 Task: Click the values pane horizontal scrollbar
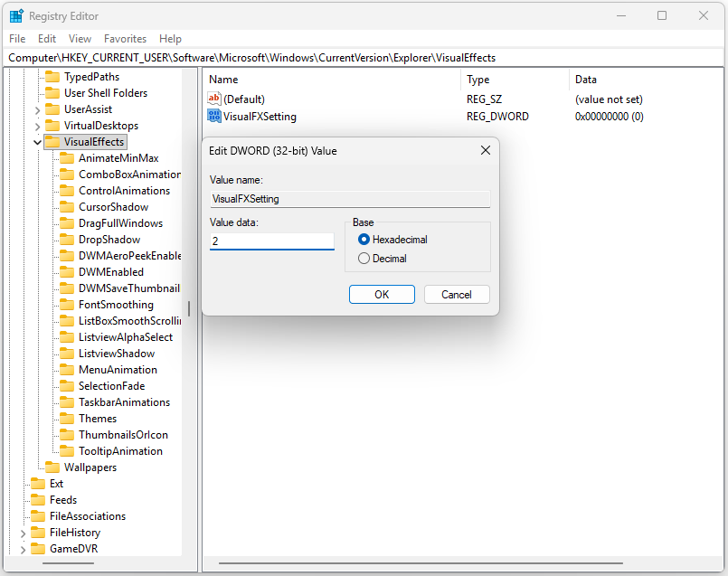pyautogui.click(x=421, y=563)
